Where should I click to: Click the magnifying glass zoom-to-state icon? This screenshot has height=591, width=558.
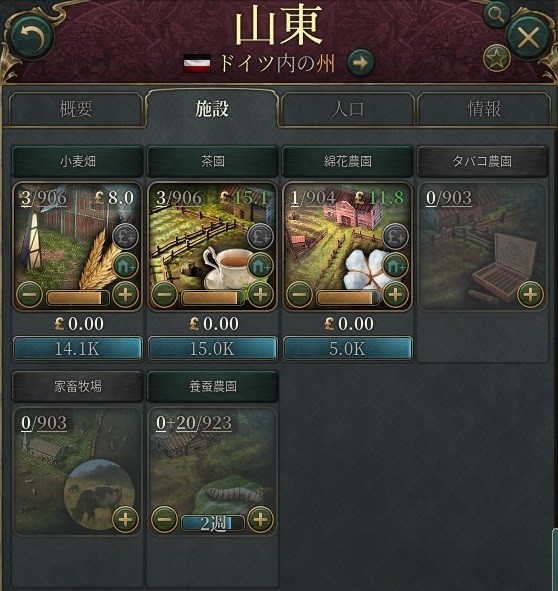click(497, 15)
